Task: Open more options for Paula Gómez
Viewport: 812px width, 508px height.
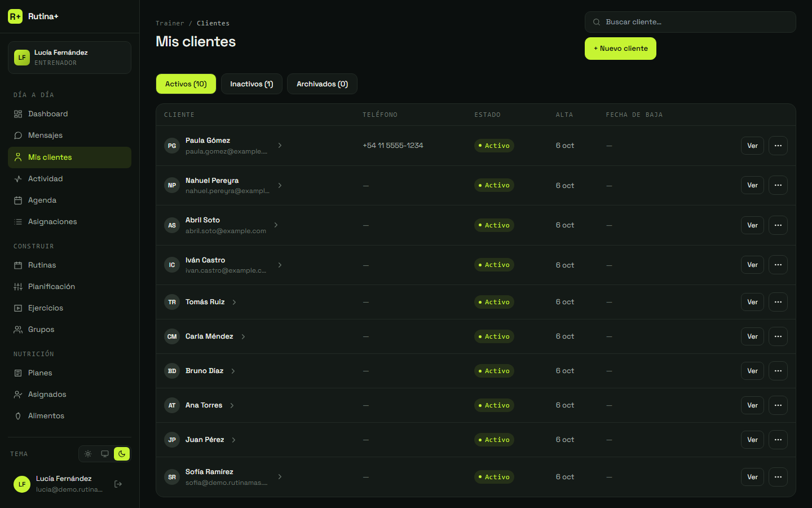Action: tap(778, 146)
